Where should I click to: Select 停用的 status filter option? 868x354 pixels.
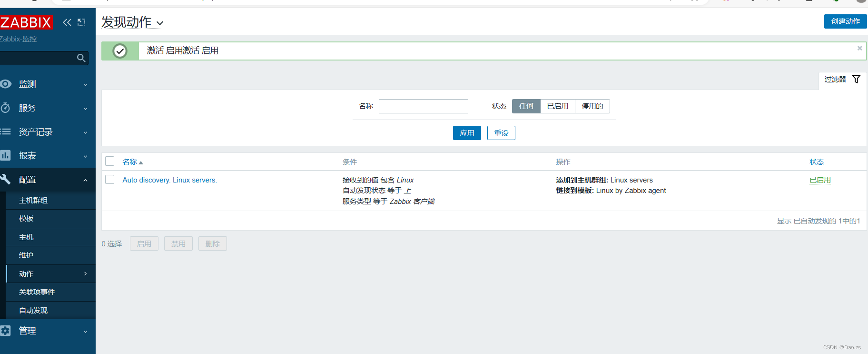click(x=592, y=106)
